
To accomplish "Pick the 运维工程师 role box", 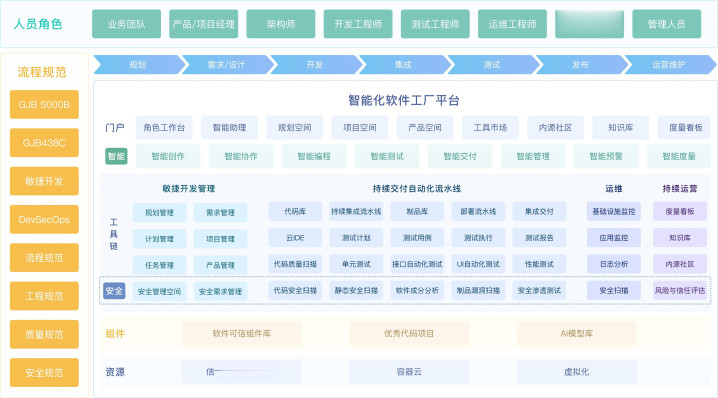I will click(512, 24).
